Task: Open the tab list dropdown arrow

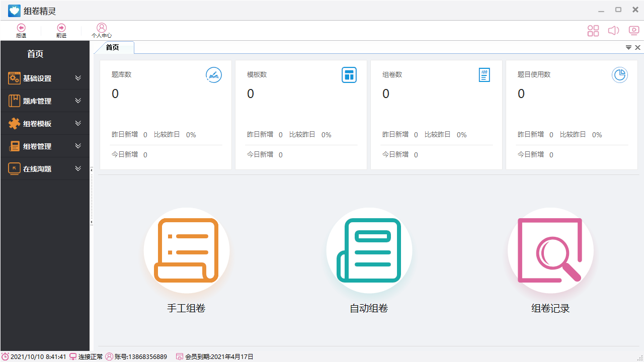Action: (628, 47)
